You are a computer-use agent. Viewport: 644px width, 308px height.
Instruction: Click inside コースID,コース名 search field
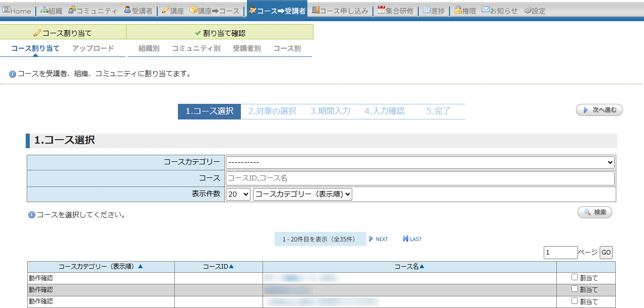pos(420,178)
